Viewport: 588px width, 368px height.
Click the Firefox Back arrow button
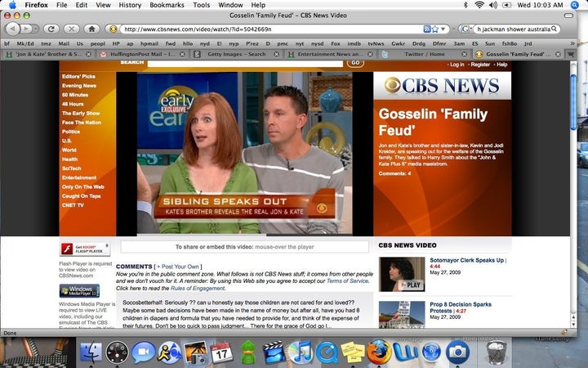point(13,29)
